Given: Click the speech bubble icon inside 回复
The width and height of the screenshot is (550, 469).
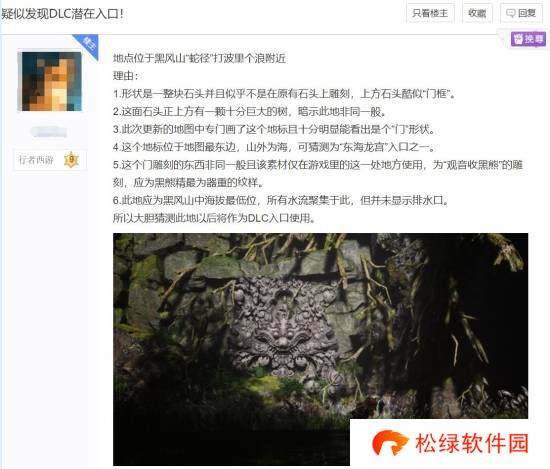Looking at the screenshot, I should [x=510, y=13].
